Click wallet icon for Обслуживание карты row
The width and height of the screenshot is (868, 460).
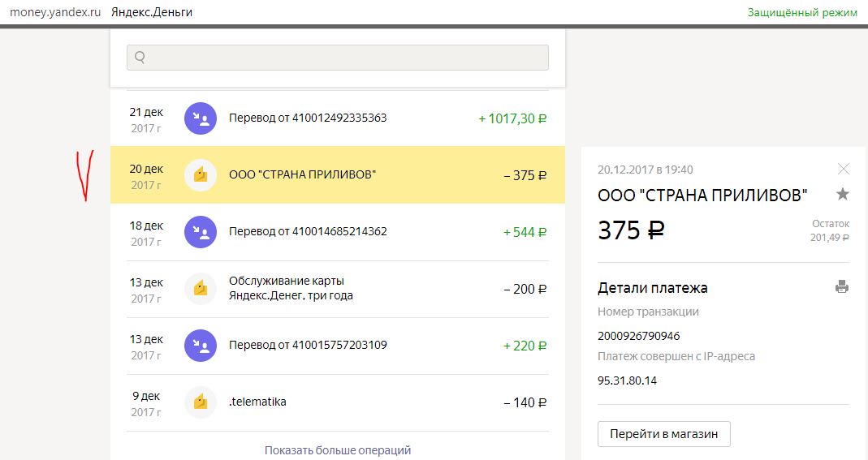(201, 289)
